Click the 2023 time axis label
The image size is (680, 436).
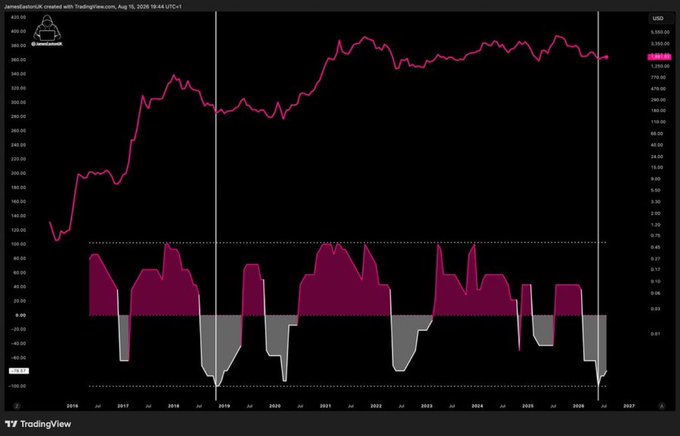427,406
